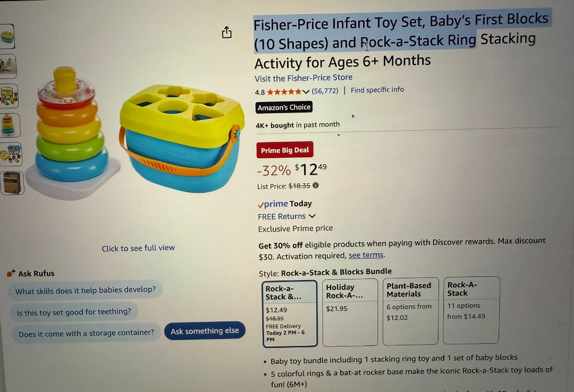Select the cardboard box packaging thumbnail
The height and width of the screenshot is (392, 574).
point(10,183)
